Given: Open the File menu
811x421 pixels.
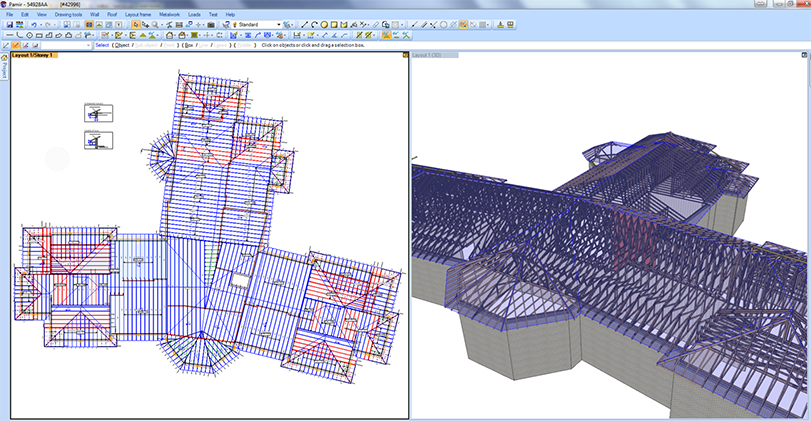Looking at the screenshot, I should tap(9, 14).
